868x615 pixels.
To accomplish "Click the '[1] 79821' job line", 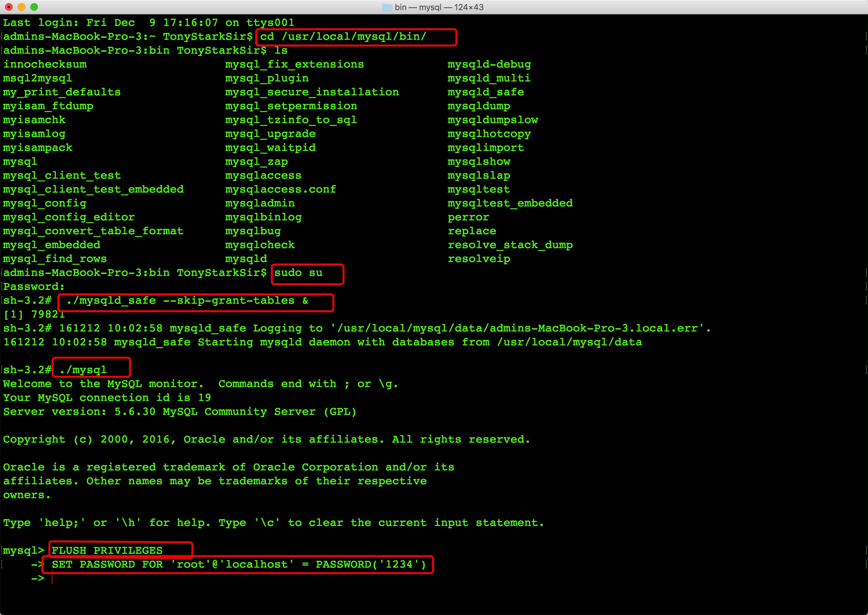I will pos(34,314).
